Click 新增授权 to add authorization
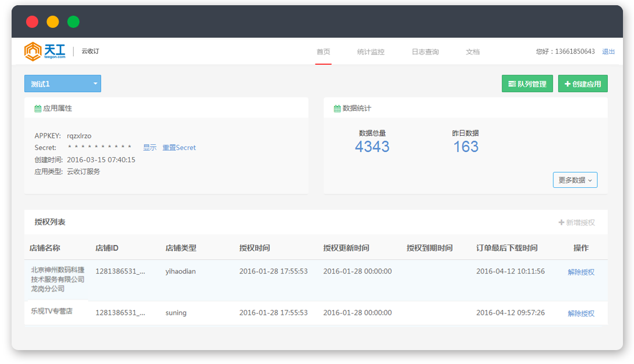Viewport: 634px width, 364px height. click(x=577, y=223)
